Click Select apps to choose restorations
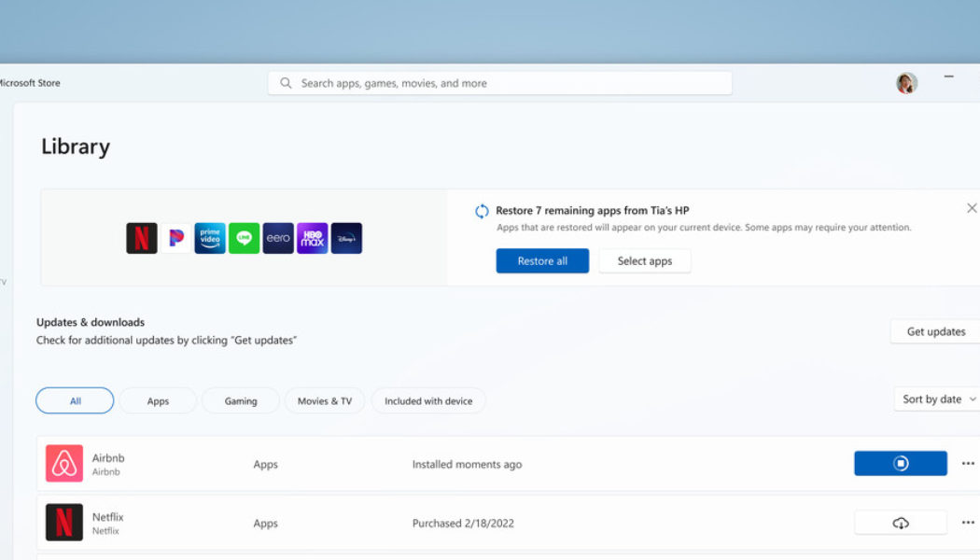The width and height of the screenshot is (980, 560). [644, 260]
